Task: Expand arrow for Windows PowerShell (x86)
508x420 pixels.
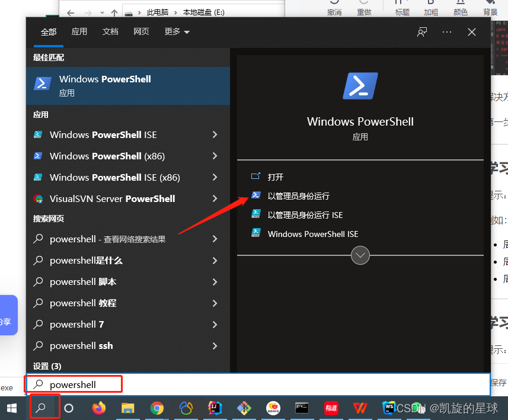Action: 215,156
